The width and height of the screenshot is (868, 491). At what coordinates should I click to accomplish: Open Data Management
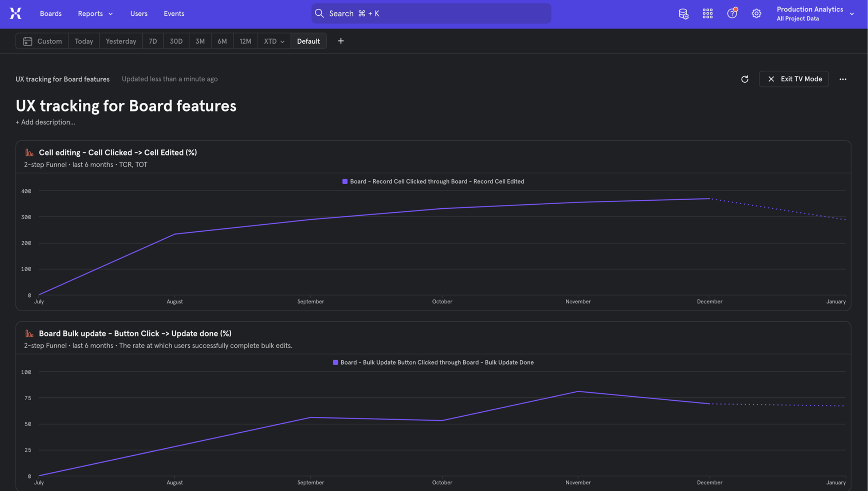(x=684, y=13)
